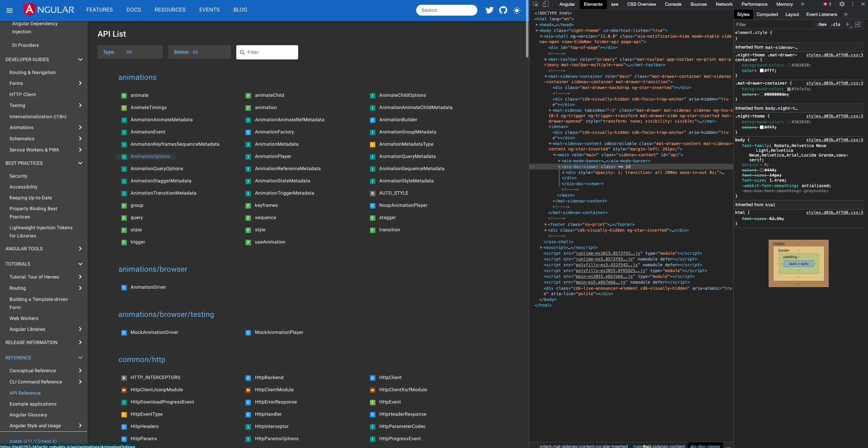The width and height of the screenshot is (868, 448).
Task: Click the #fafafa background color swatch
Action: point(789,89)
